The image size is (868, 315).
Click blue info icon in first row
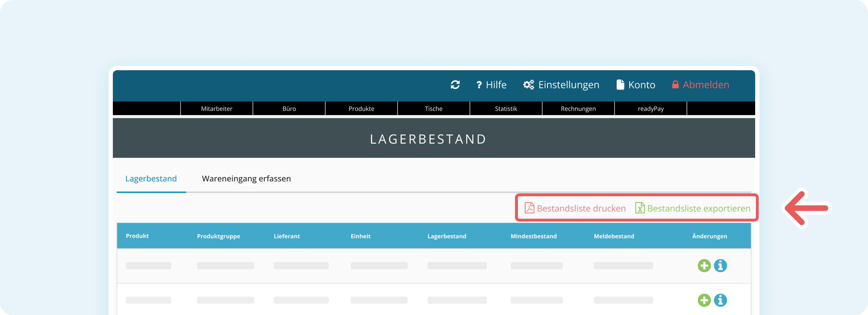[720, 266]
